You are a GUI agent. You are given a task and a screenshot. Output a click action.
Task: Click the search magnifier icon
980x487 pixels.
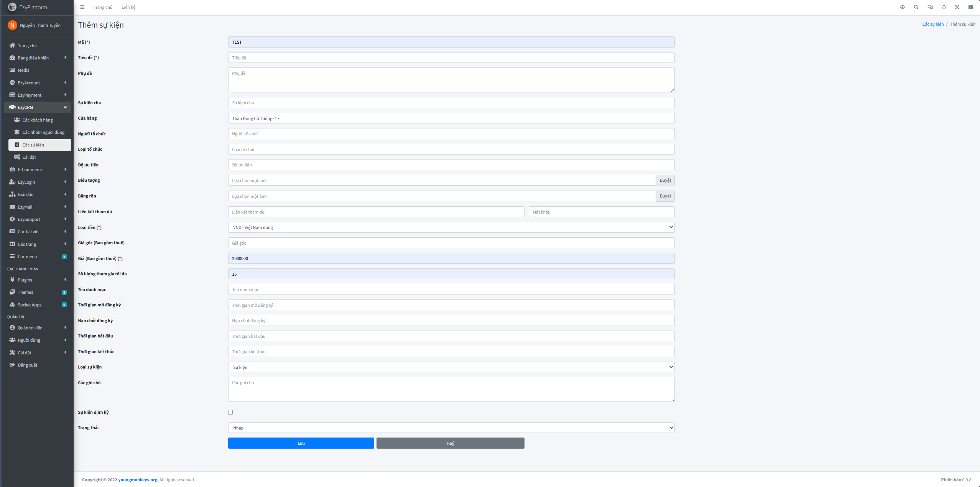click(916, 7)
